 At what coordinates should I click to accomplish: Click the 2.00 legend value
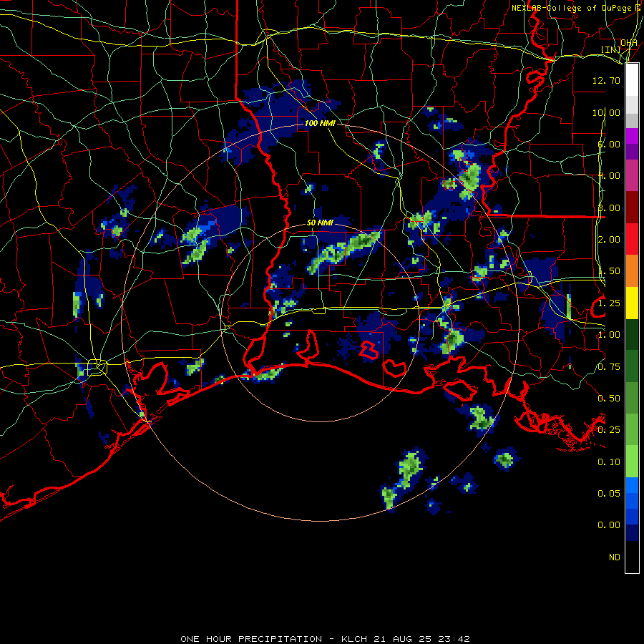[x=609, y=240]
